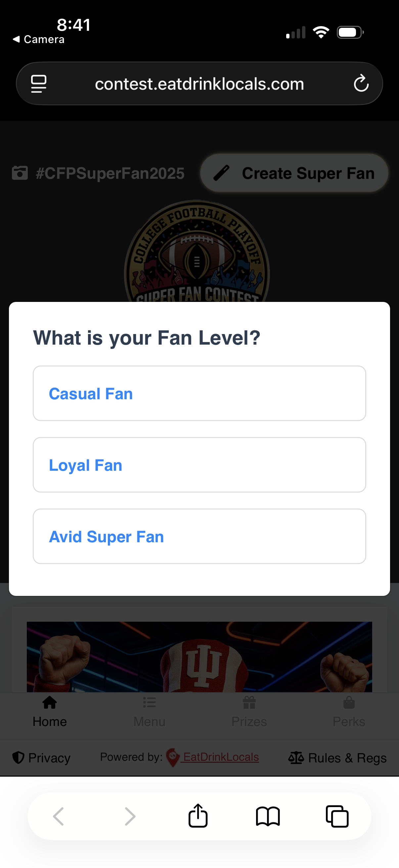Viewport: 399px width, 868px height.
Task: Select Loyal Fan option
Action: 199,465
